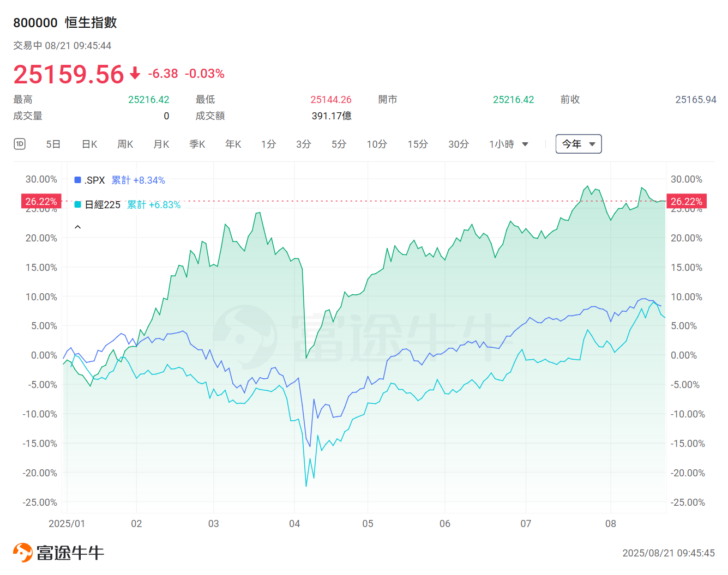Open the 今年 time range dropdown

tap(578, 143)
